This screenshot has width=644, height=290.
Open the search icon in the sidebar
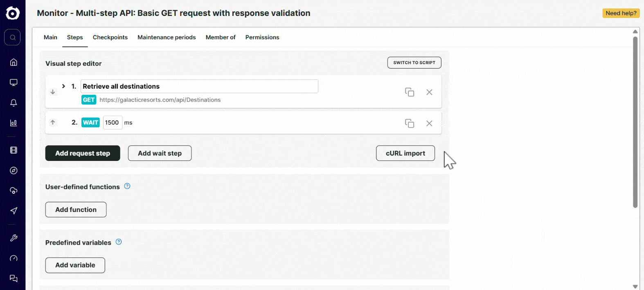tap(12, 37)
